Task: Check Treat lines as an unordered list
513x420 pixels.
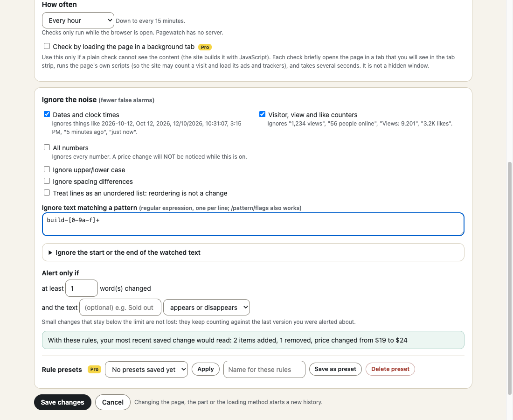Action: point(47,193)
